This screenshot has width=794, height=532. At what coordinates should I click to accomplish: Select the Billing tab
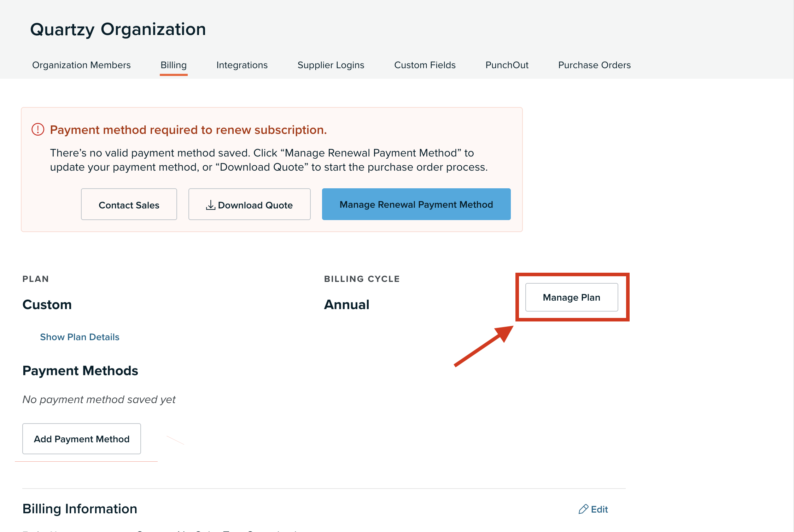coord(174,65)
